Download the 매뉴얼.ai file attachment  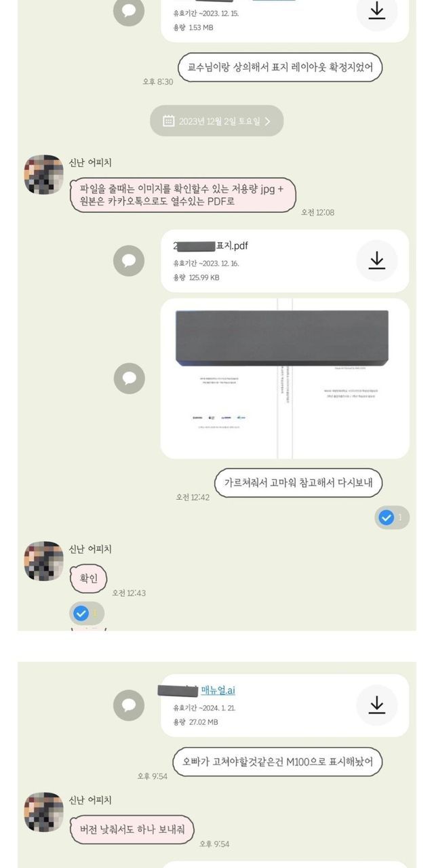click(x=376, y=705)
